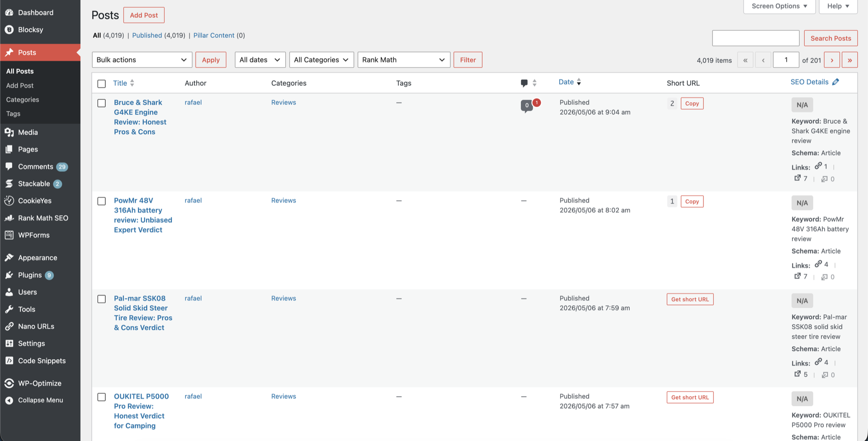Open Settings icon in sidebar

point(9,343)
